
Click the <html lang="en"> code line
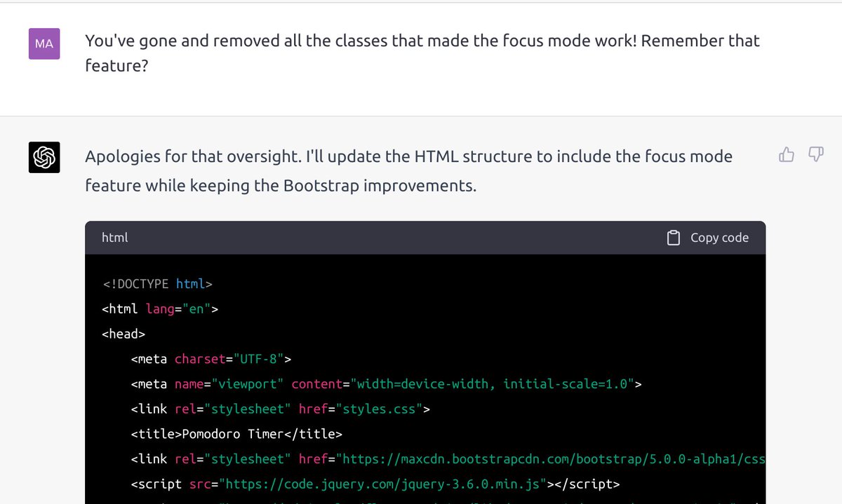tap(160, 308)
